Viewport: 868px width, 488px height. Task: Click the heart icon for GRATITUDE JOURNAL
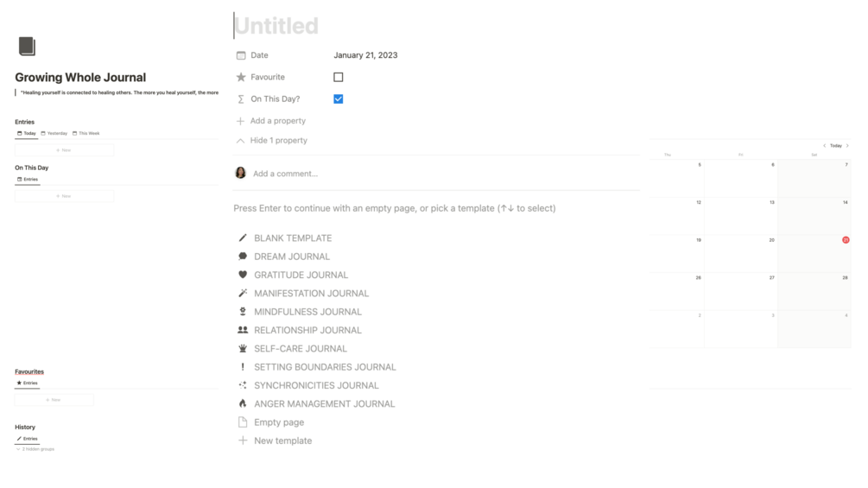coord(243,275)
